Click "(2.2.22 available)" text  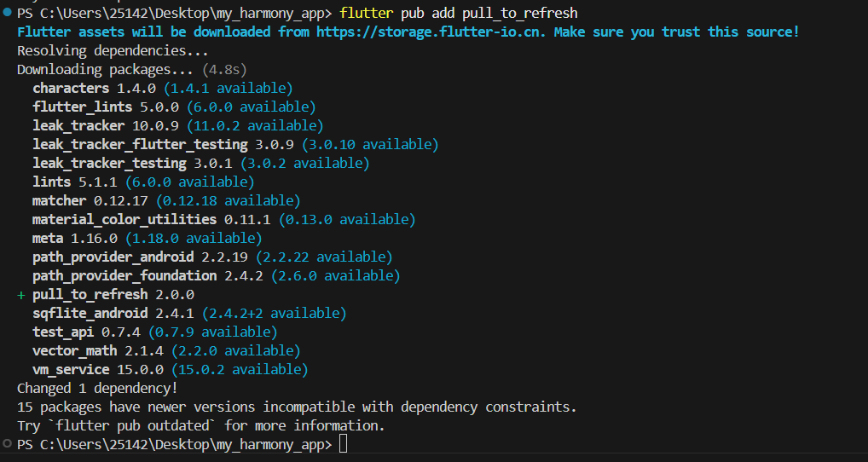click(x=324, y=257)
